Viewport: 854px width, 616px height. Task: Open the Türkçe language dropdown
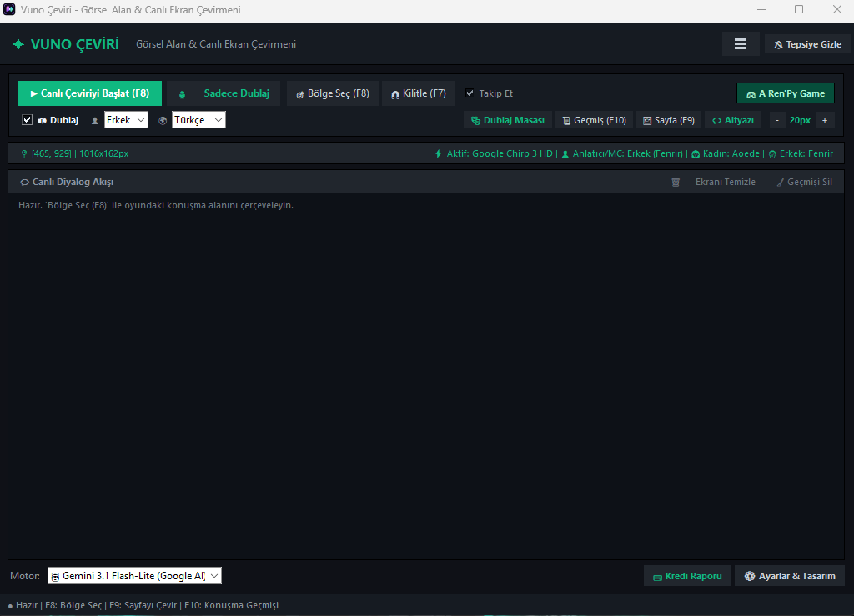[198, 120]
